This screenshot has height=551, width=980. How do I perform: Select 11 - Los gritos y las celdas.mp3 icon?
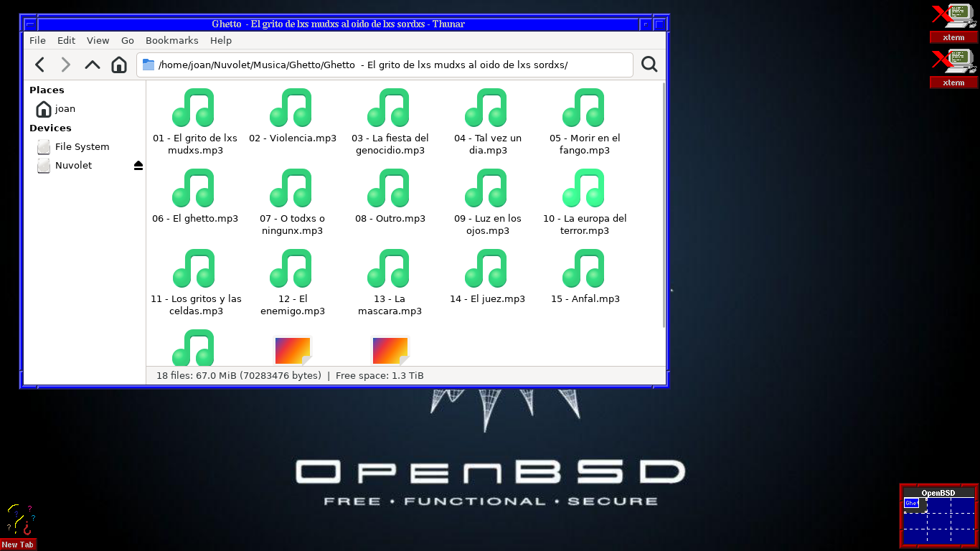tap(194, 268)
